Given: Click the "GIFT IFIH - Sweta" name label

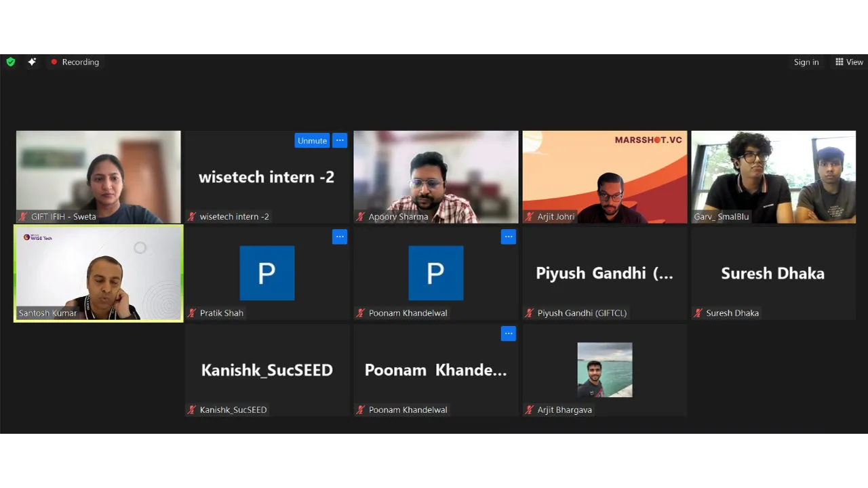Looking at the screenshot, I should pyautogui.click(x=64, y=217).
